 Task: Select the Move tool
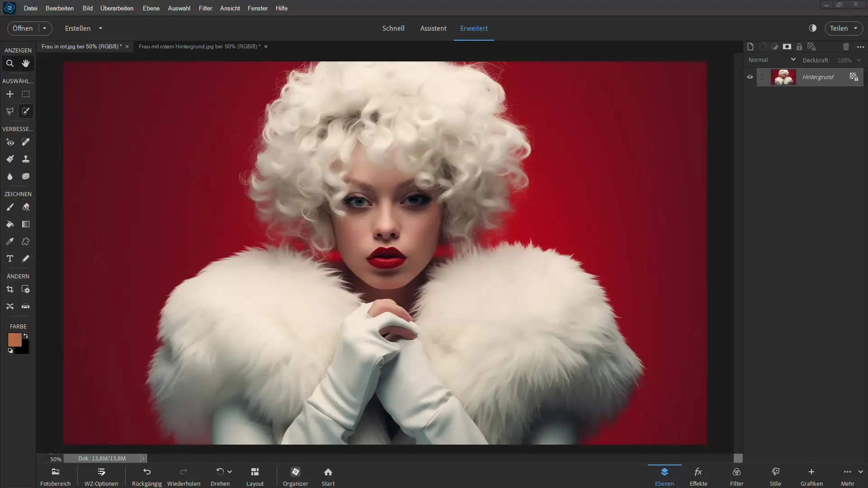tap(9, 94)
